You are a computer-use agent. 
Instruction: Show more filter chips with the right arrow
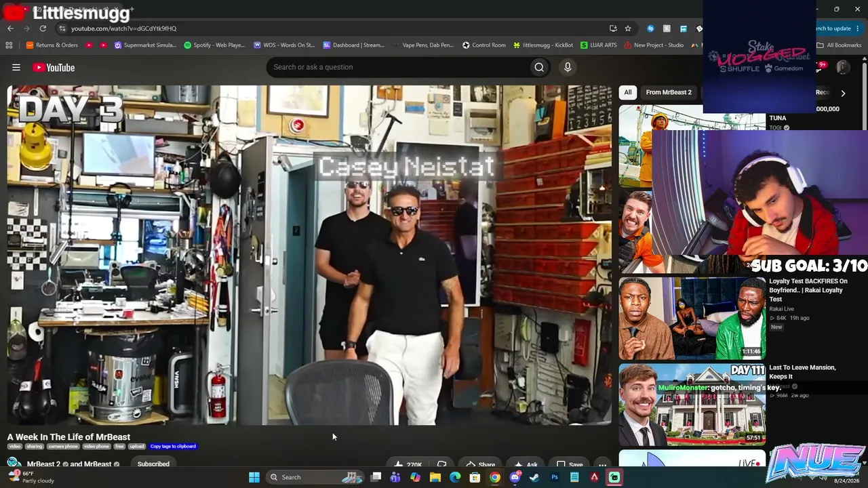coord(843,93)
